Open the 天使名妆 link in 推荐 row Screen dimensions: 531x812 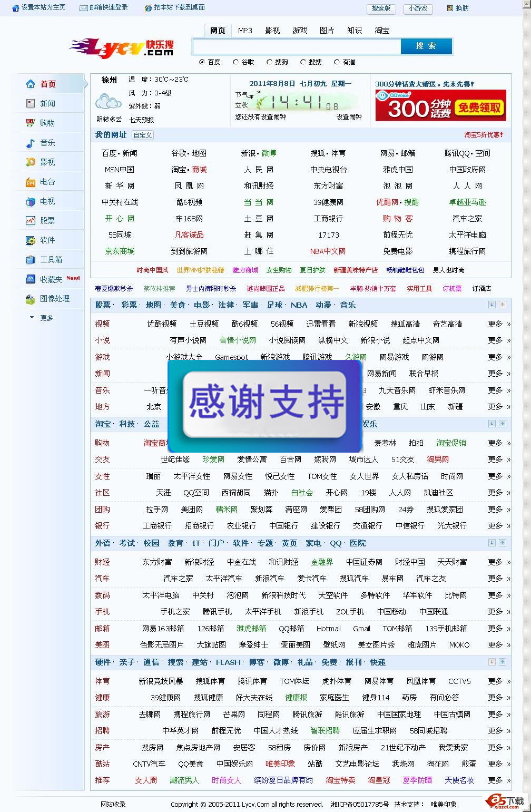pyautogui.click(x=459, y=780)
